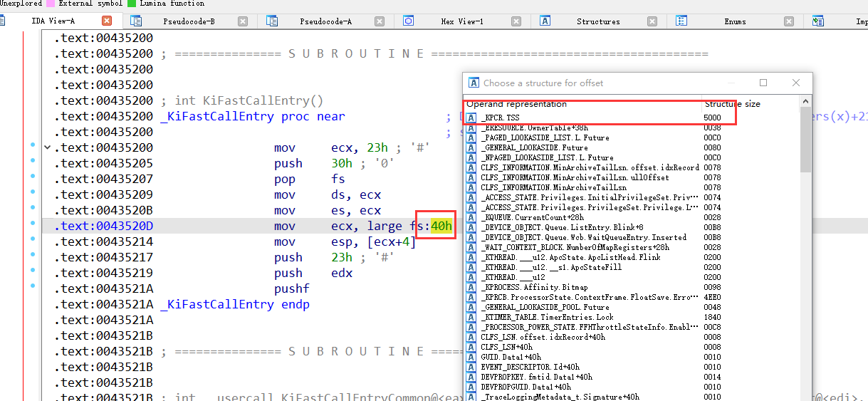Switch to the IDA View-A tab
The image size is (868, 401).
tap(53, 21)
